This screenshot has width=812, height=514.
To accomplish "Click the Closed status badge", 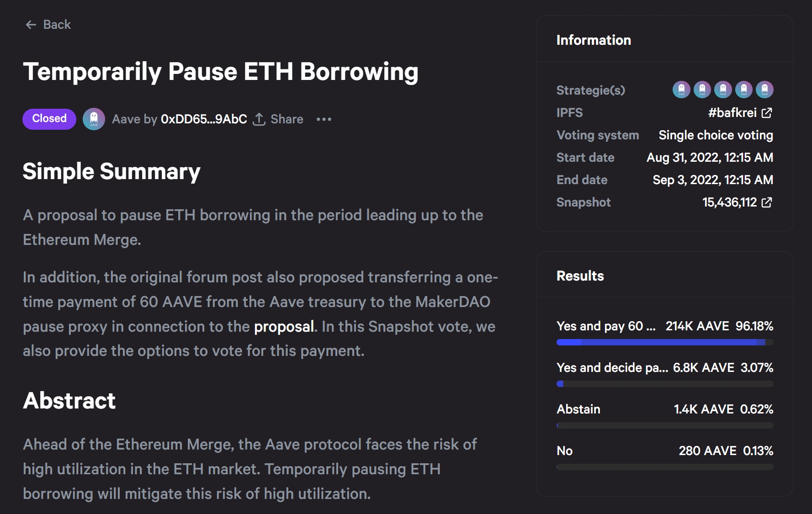I will click(x=48, y=118).
